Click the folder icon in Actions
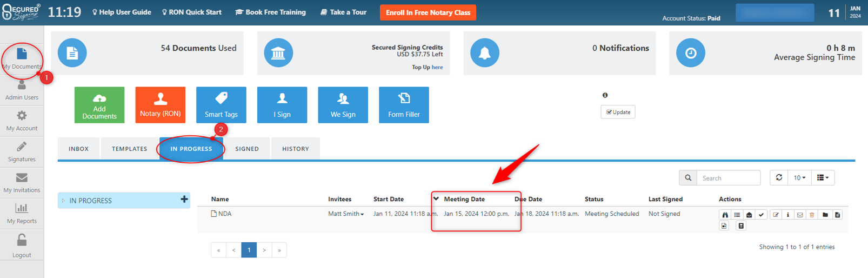Image resolution: width=868 pixels, height=278 pixels. click(825, 215)
